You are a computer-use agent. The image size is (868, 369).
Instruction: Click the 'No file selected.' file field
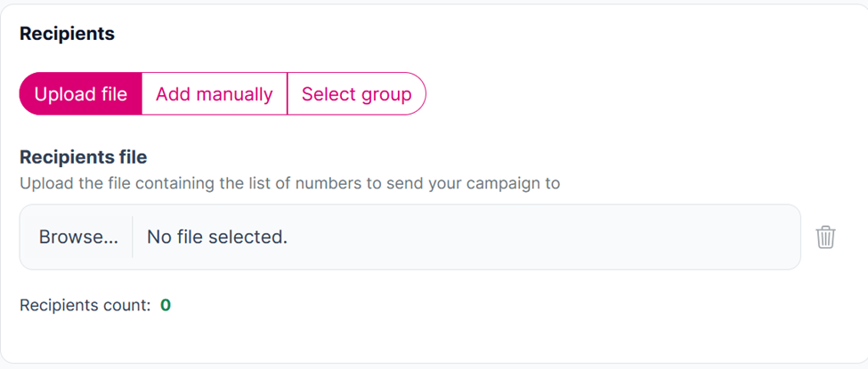coord(217,237)
